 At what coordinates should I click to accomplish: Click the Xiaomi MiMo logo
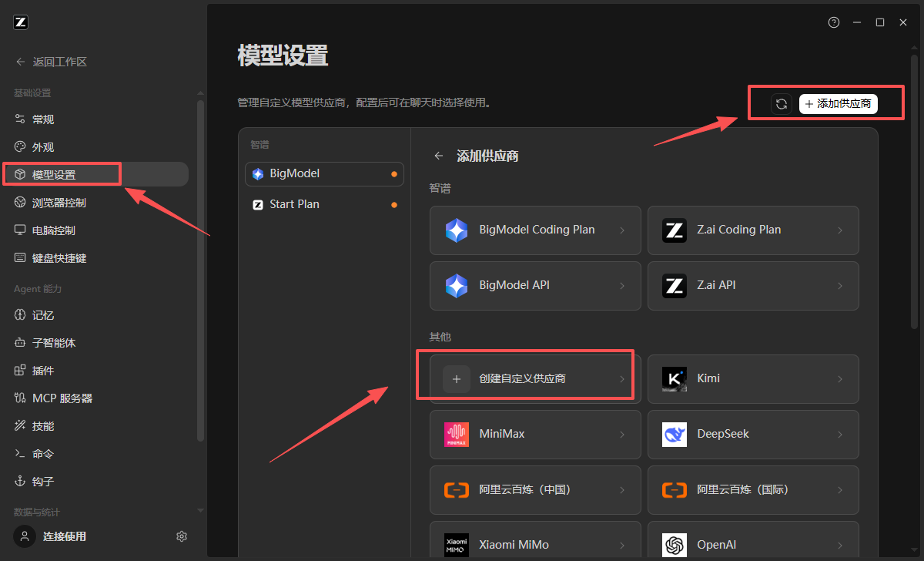point(457,545)
